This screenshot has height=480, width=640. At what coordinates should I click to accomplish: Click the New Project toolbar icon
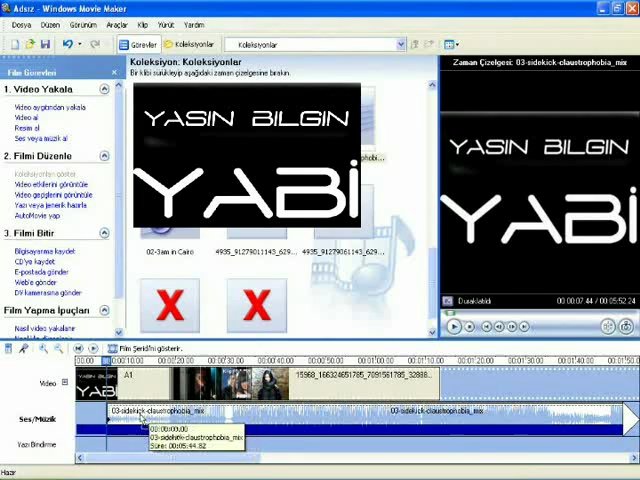[15, 44]
